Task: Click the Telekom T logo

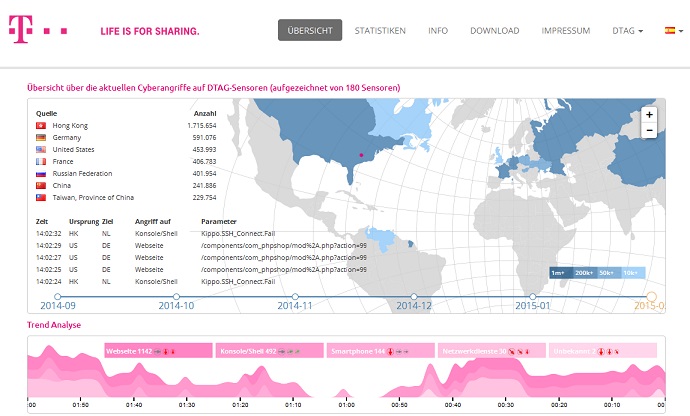Action: click(21, 29)
